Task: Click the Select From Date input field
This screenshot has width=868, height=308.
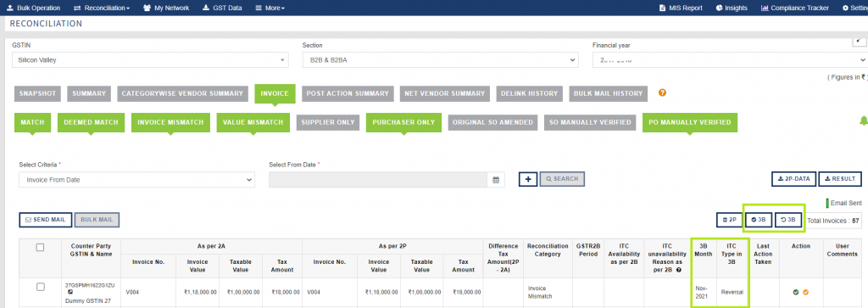Action: click(x=378, y=180)
